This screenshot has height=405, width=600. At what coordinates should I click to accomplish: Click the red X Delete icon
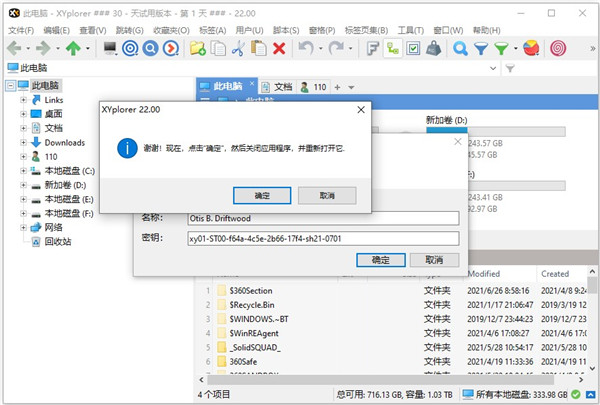click(279, 49)
